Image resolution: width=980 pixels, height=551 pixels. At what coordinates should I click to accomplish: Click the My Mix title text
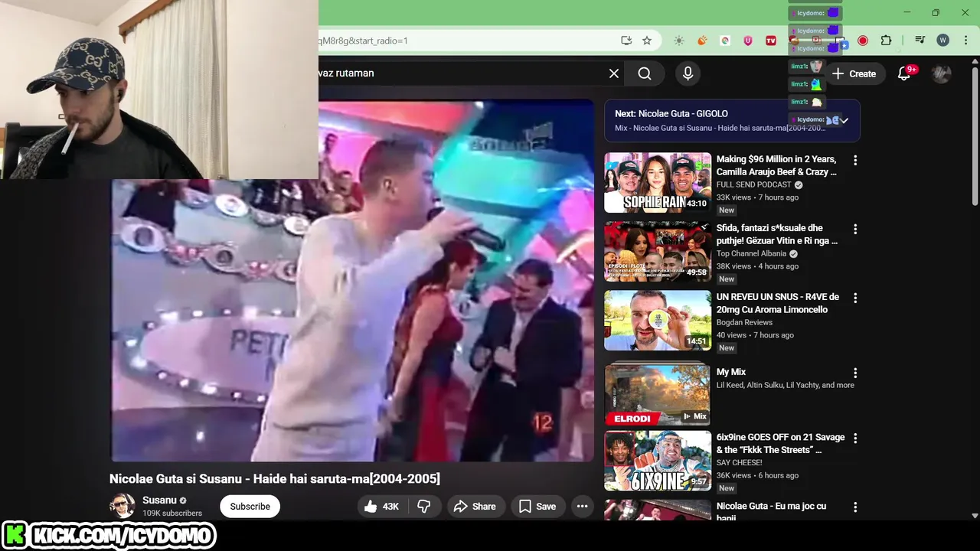coord(731,372)
